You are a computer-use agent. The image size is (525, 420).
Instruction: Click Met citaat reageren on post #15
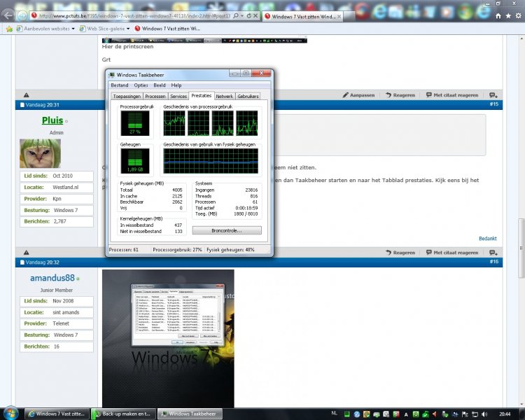point(452,95)
